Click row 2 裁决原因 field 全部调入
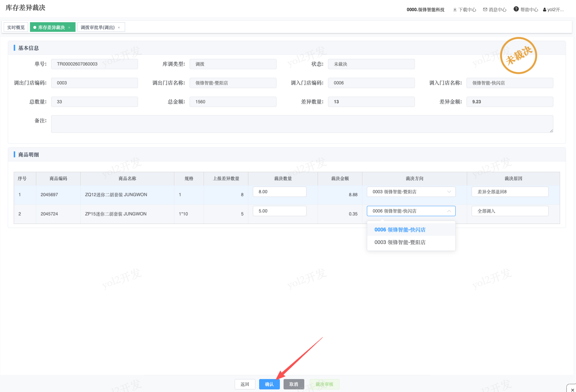The image size is (576, 392). pos(510,211)
